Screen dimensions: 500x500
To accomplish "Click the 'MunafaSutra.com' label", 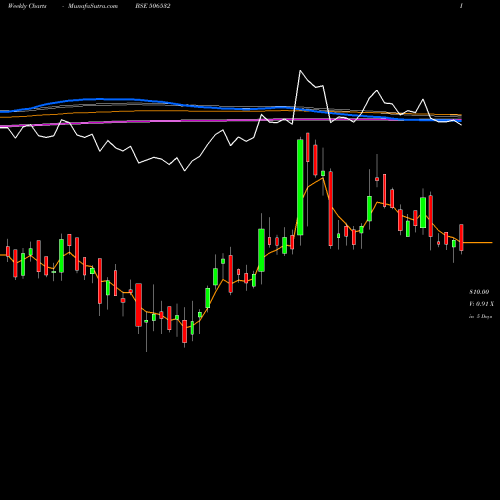I will pyautogui.click(x=93, y=6).
